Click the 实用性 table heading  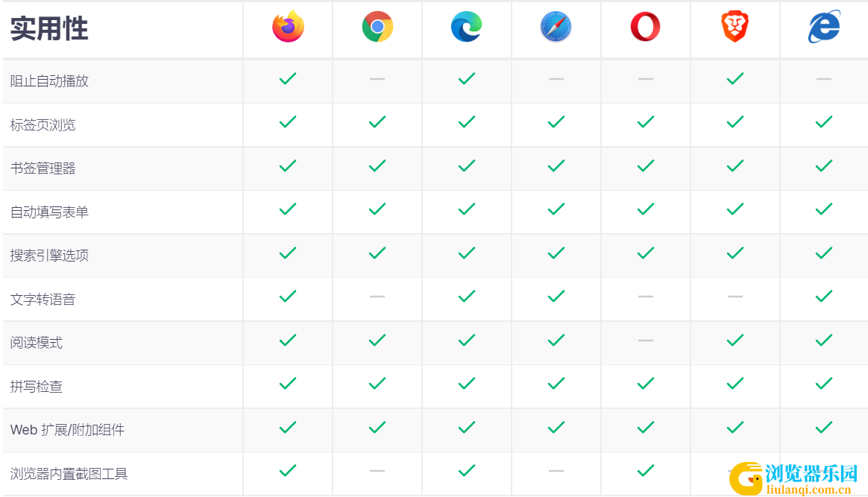click(x=49, y=28)
